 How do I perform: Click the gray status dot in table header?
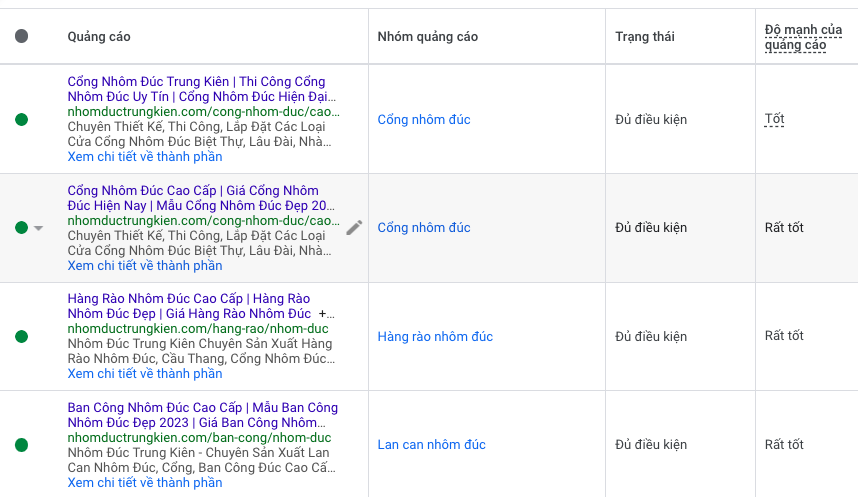point(22,37)
